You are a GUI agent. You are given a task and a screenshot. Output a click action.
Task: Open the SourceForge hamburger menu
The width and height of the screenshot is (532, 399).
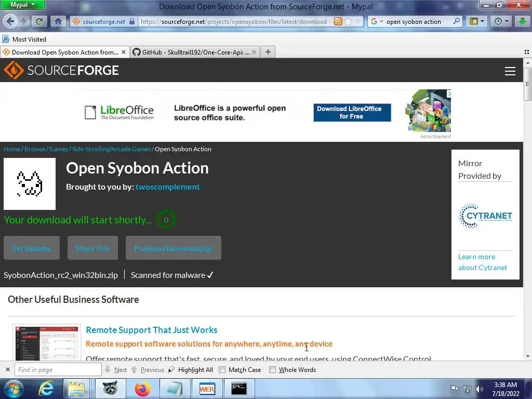(510, 71)
